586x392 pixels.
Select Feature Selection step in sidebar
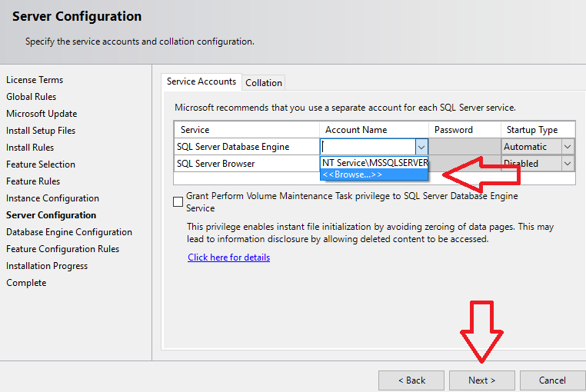coord(41,164)
